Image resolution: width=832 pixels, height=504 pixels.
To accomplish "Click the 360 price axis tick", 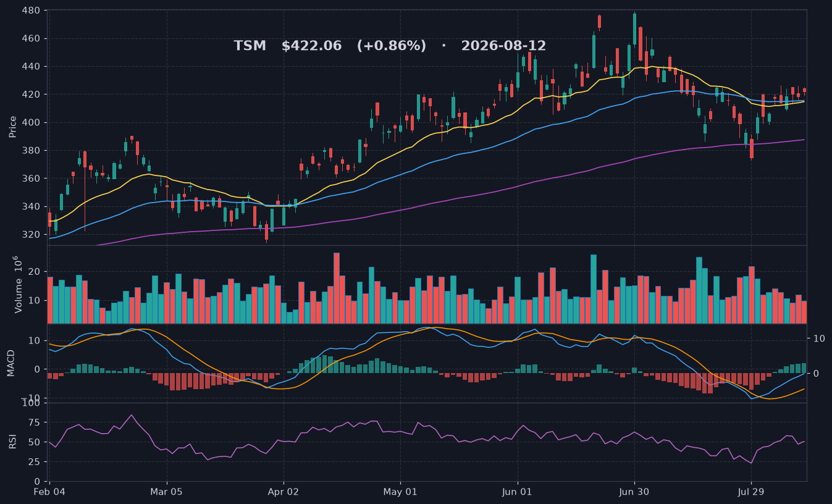I will [31, 178].
